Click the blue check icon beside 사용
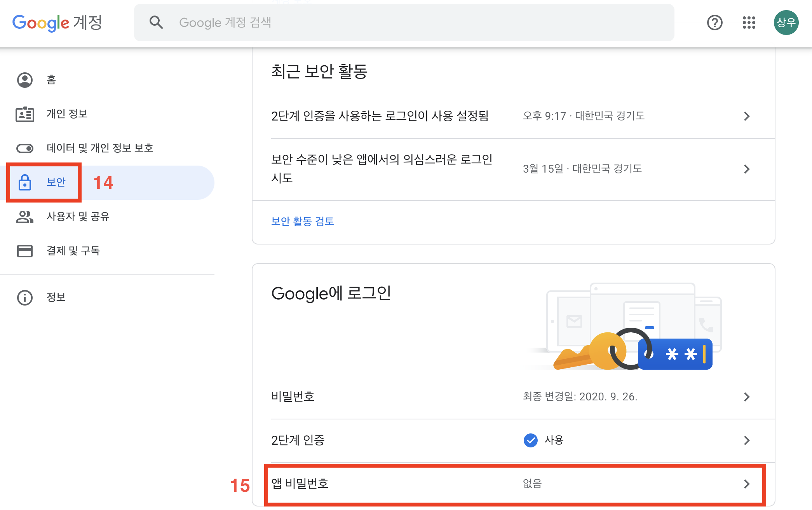This screenshot has height=510, width=812. (x=531, y=440)
